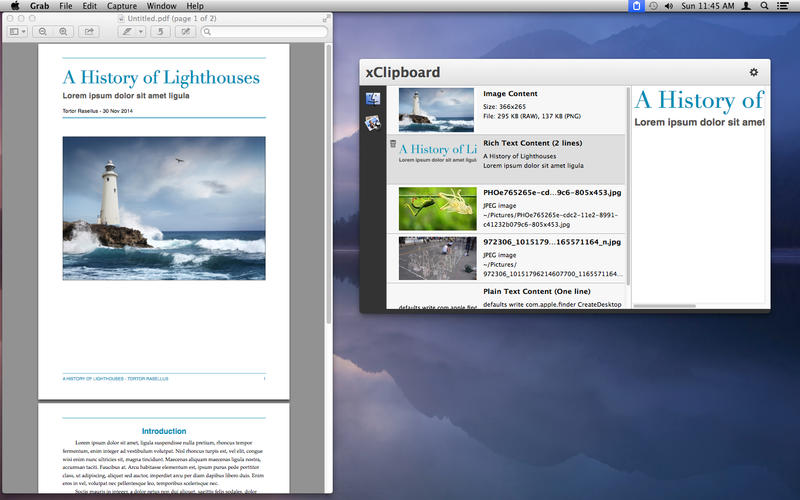This screenshot has height=500, width=800.
Task: Enter full screen using the Preview window arrows
Action: tap(326, 18)
